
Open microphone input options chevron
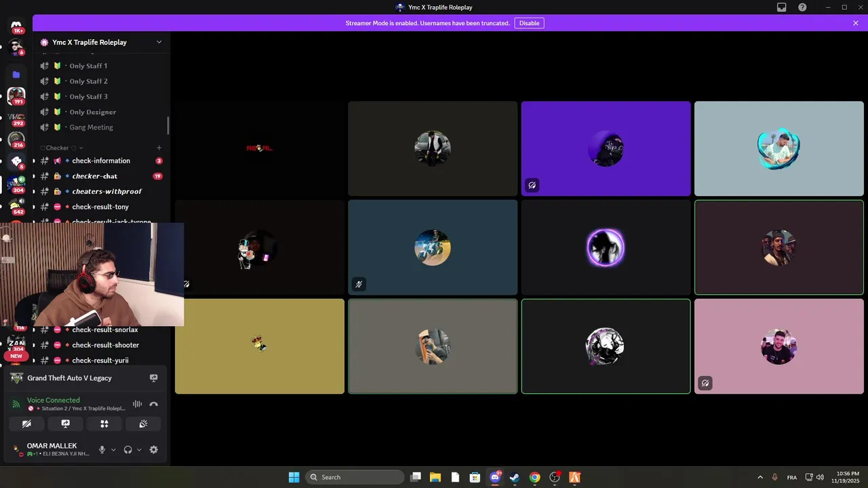click(113, 450)
